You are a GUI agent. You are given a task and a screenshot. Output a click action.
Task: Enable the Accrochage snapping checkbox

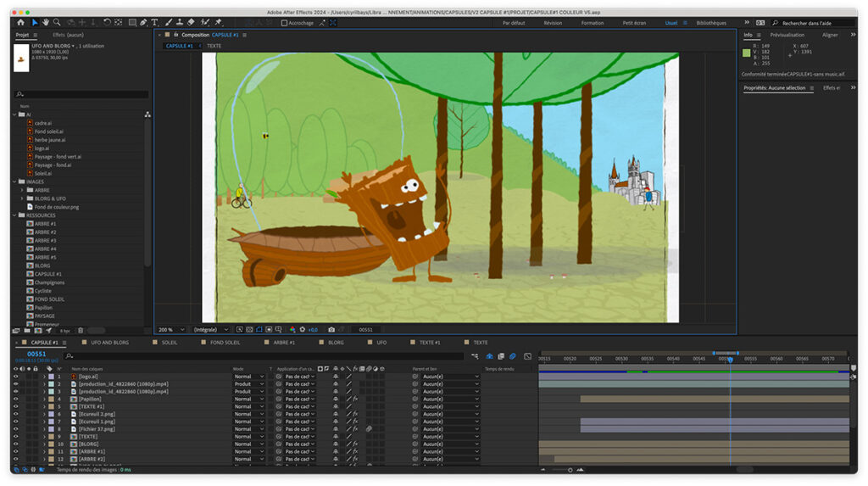[284, 23]
